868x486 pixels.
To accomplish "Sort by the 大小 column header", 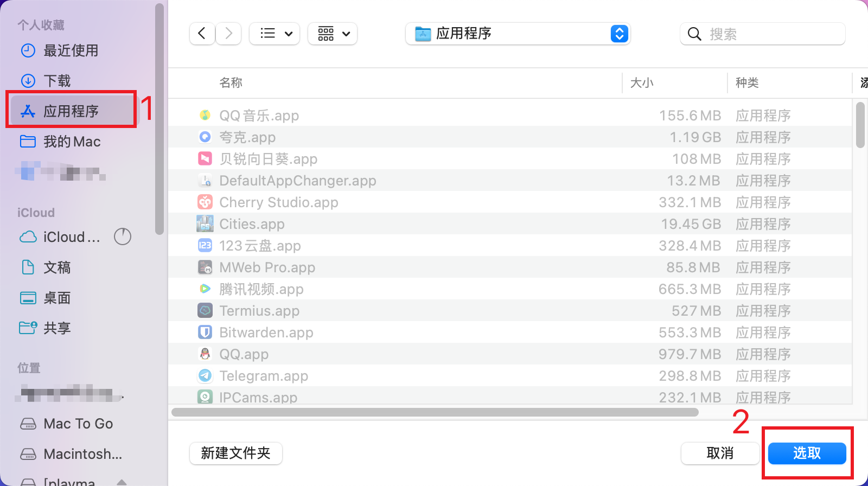I will click(x=642, y=82).
